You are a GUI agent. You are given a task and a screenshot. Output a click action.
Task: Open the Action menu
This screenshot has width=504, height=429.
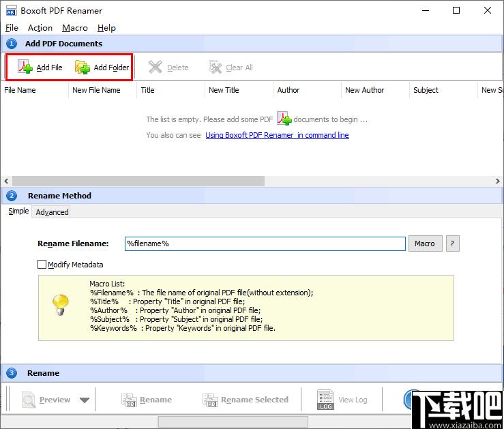tap(40, 28)
